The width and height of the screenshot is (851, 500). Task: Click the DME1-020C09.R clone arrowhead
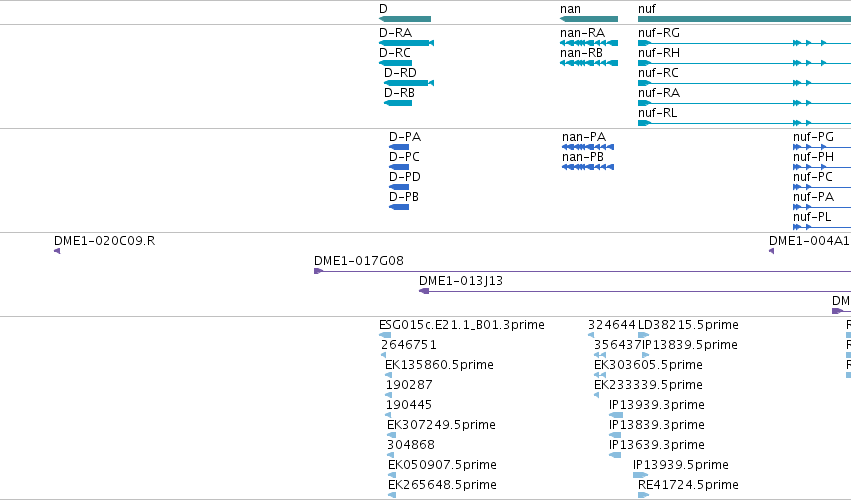[x=57, y=251]
